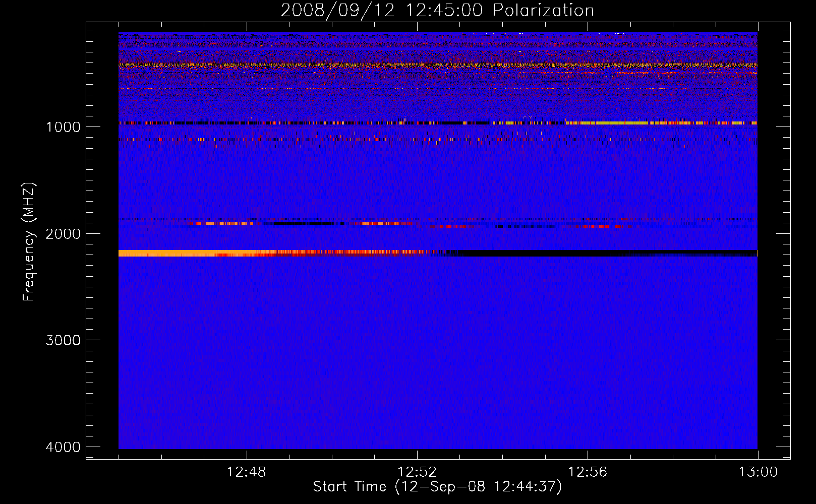Click the 13:00 time tick label

758,472
